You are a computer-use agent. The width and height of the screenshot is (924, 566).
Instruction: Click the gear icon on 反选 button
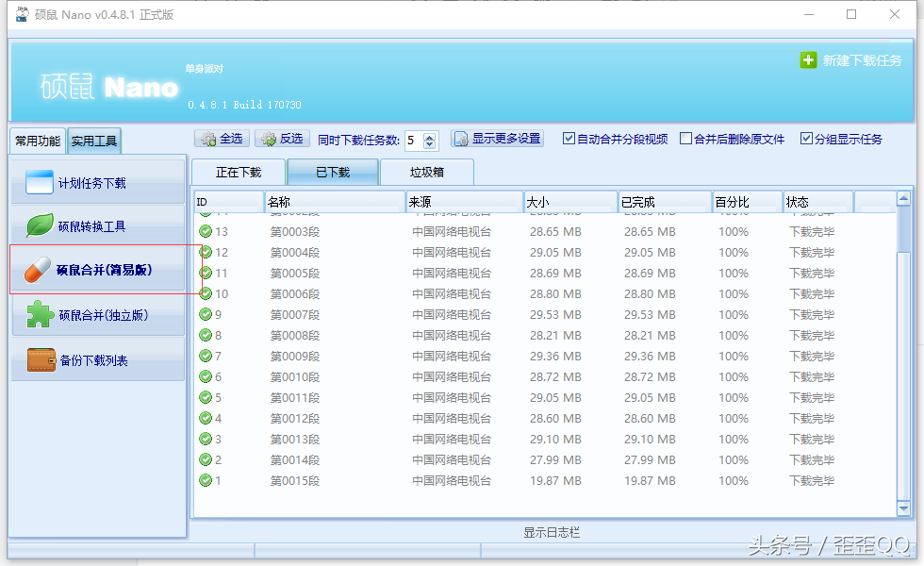click(269, 140)
